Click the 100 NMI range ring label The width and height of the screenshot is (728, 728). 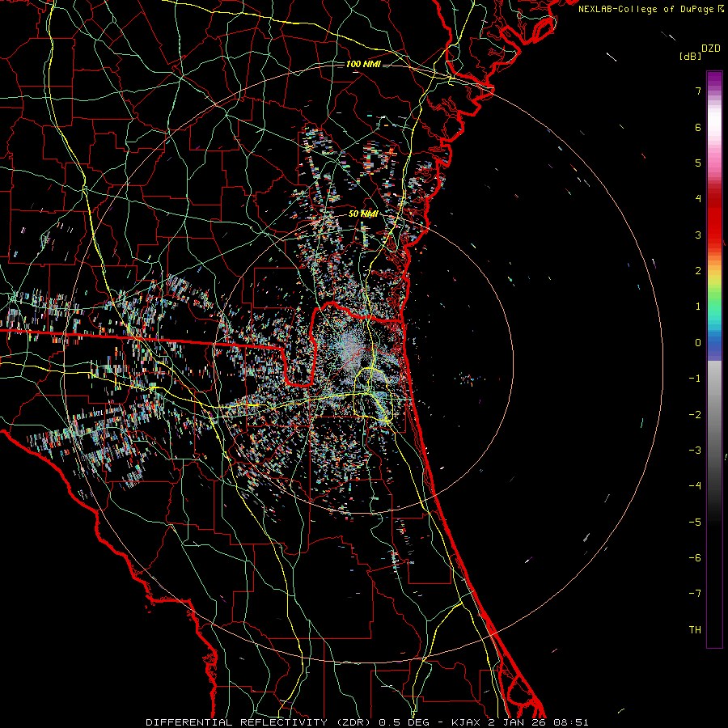click(x=363, y=64)
